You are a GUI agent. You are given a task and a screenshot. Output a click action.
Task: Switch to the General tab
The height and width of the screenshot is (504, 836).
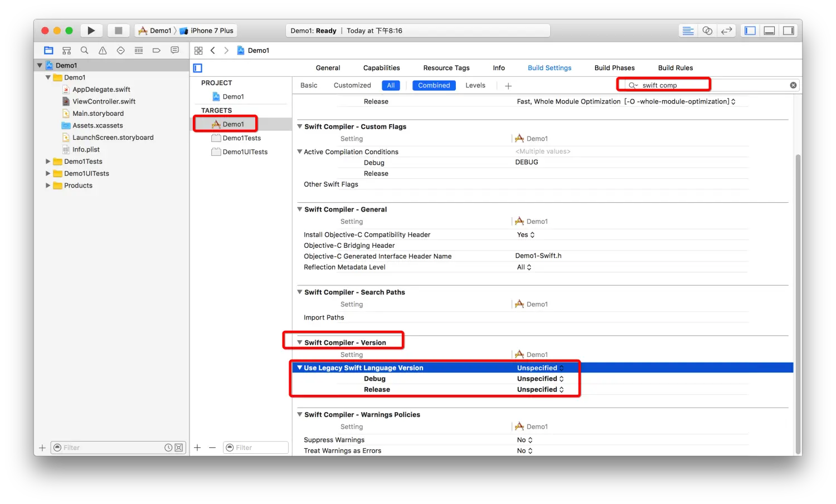[x=328, y=68]
